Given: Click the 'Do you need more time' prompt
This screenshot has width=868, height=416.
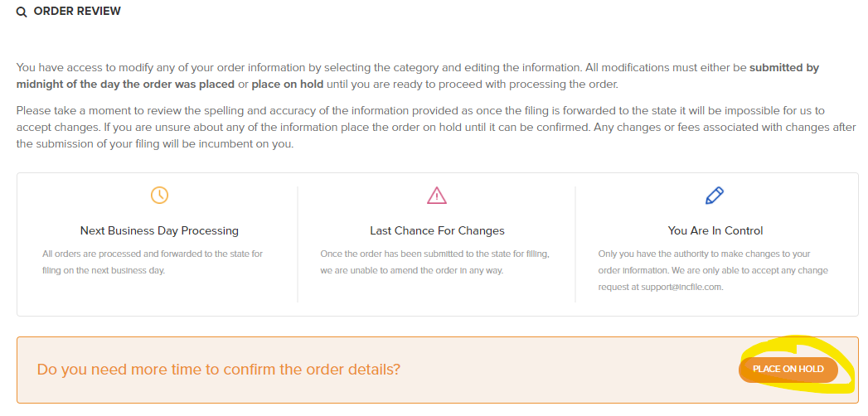Looking at the screenshot, I should click(219, 369).
